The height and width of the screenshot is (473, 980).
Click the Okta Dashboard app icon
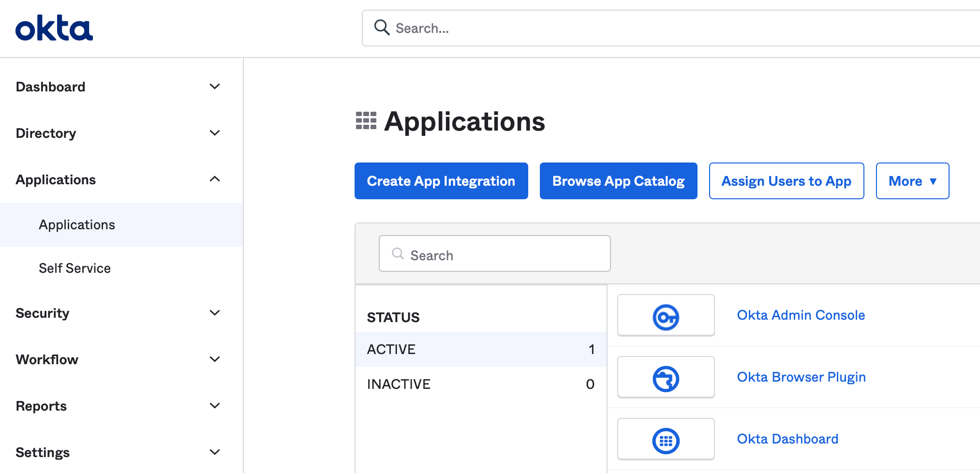click(666, 441)
